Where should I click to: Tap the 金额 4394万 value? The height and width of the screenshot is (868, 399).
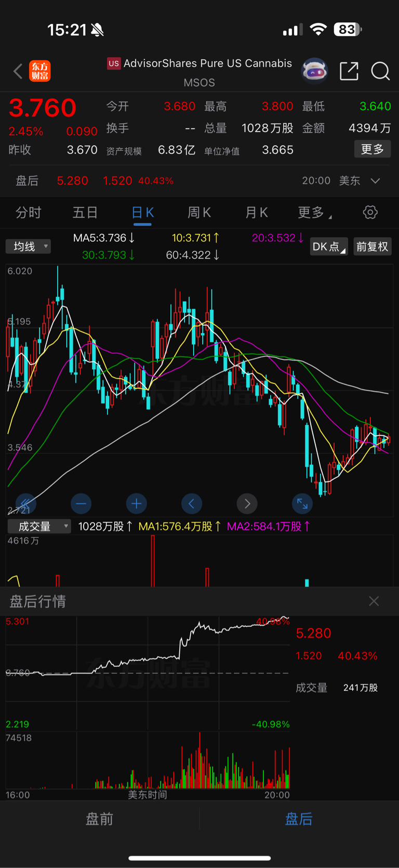tap(370, 128)
